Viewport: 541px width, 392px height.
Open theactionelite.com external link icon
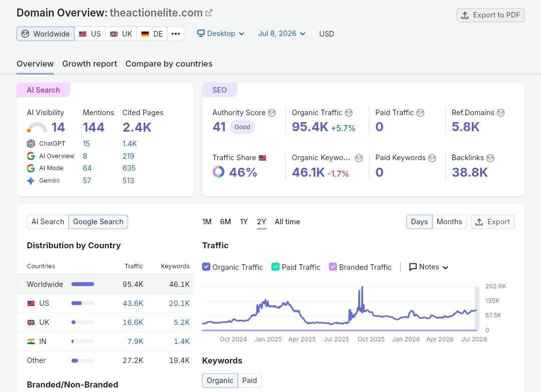pyautogui.click(x=209, y=13)
